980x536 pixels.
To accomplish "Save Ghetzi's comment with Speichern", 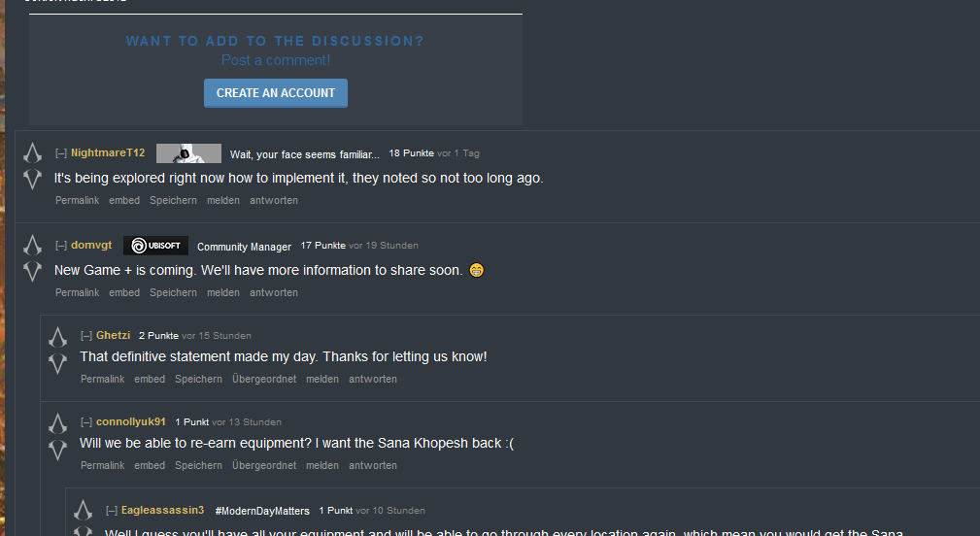I will 198,380.
